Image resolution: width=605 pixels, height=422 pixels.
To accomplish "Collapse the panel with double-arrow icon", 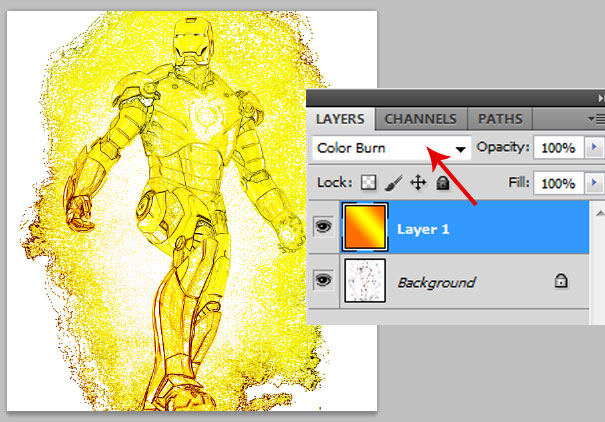I will pyautogui.click(x=601, y=99).
